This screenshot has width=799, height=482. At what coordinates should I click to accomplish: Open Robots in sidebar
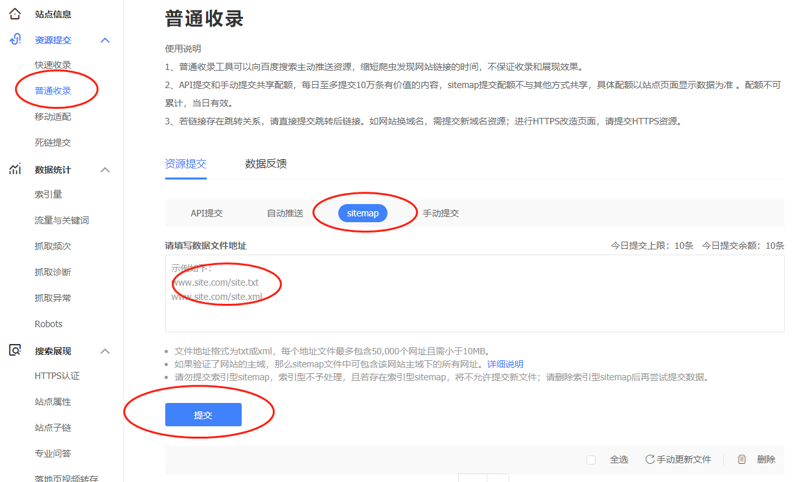[48, 324]
